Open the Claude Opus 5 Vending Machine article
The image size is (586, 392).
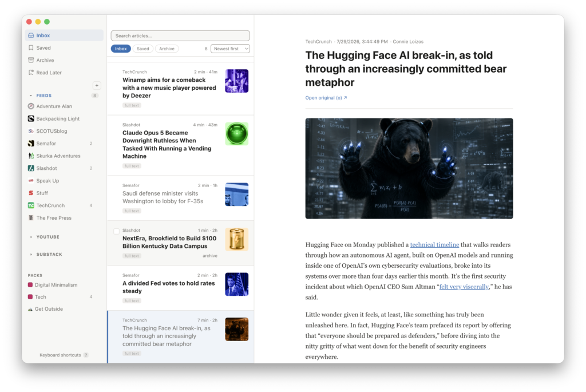[x=180, y=145]
